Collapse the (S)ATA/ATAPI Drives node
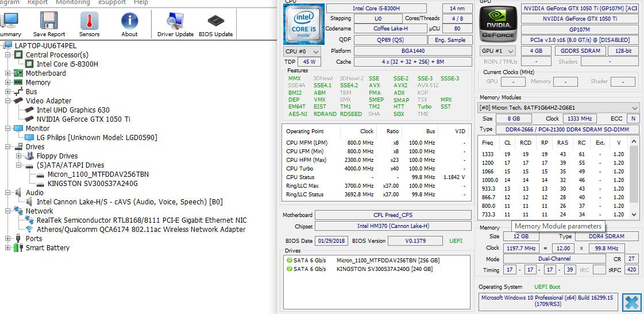The height and width of the screenshot is (314, 644). tap(18, 165)
